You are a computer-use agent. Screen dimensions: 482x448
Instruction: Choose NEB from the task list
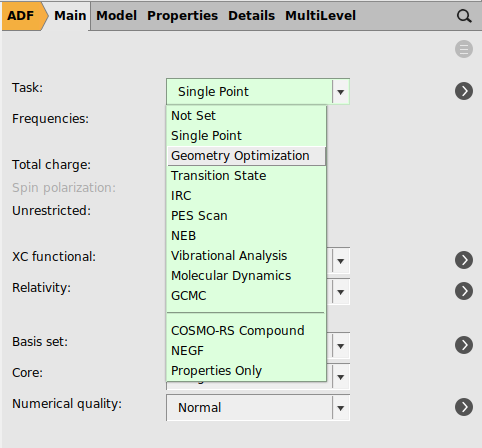(246, 236)
